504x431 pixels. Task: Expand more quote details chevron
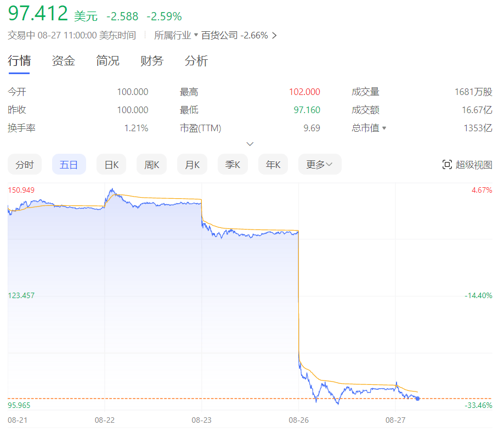pos(250,143)
